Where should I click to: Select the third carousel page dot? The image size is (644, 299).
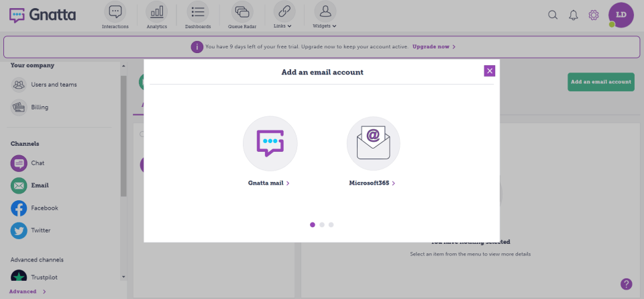[331, 225]
